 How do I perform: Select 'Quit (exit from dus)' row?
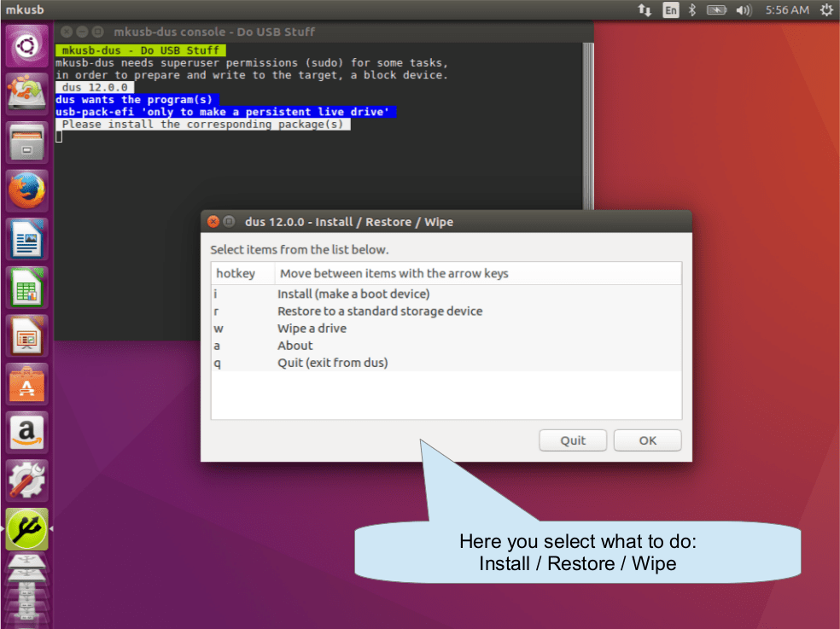click(x=446, y=362)
